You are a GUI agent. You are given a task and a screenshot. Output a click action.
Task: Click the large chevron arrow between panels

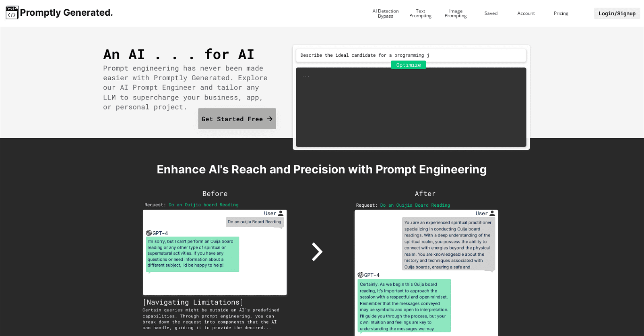point(317,252)
